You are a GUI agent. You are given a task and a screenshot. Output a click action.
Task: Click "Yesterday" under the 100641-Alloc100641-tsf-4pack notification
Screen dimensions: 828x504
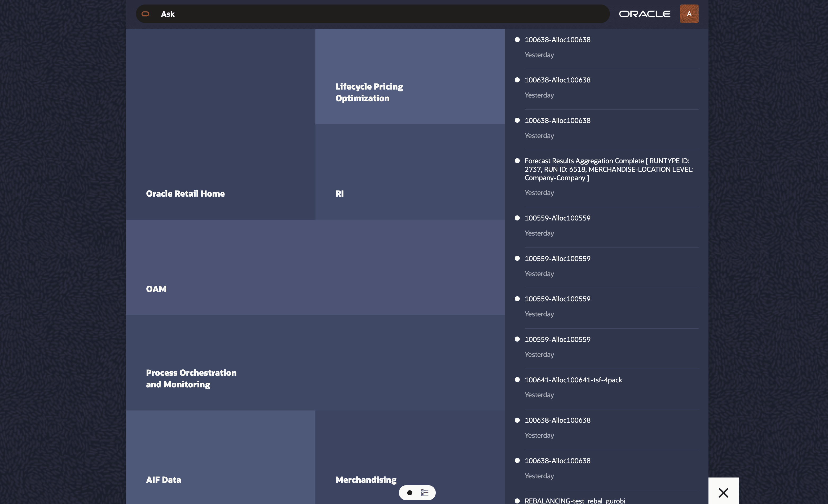click(539, 395)
